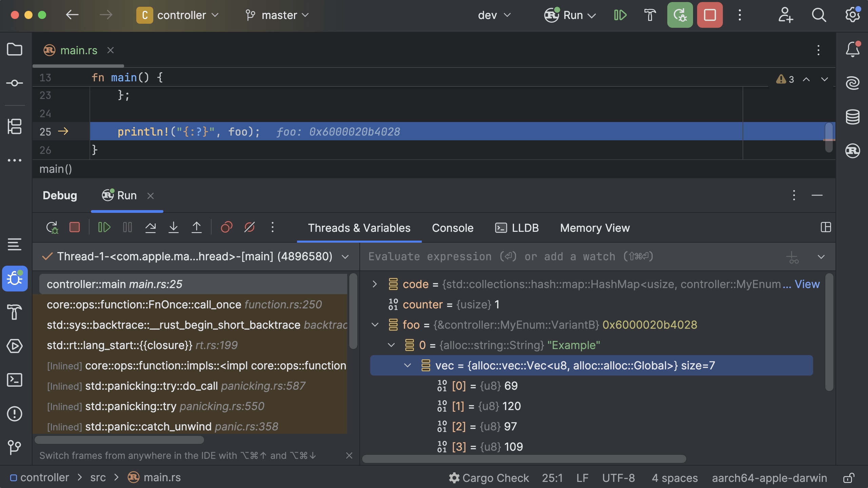This screenshot has height=488, width=868.
Task: Switch to the Console tab
Action: click(x=452, y=228)
